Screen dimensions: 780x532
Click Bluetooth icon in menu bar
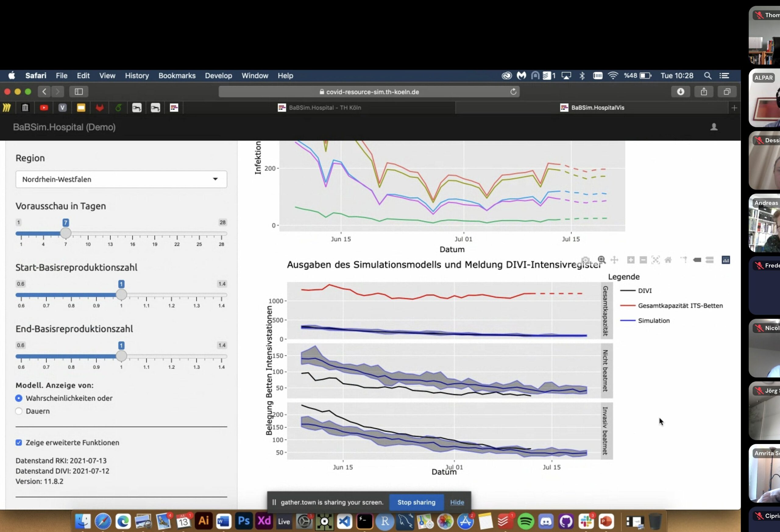[582, 76]
